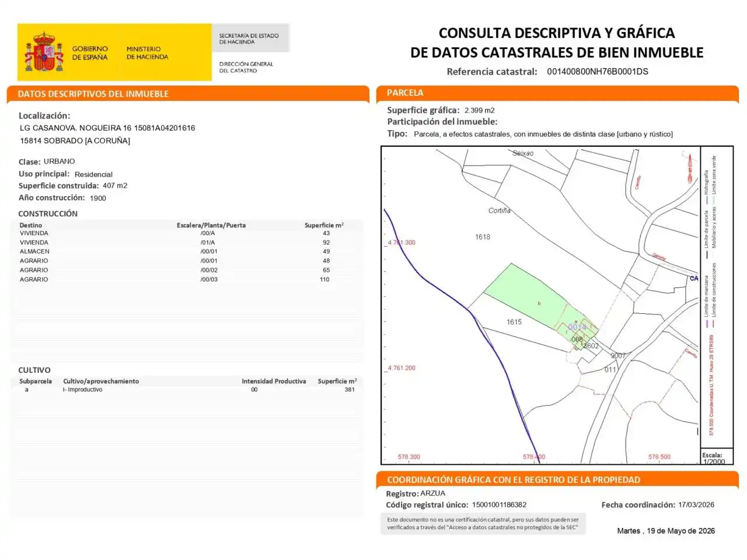Click the graphic surface value '2.399 m2'
This screenshot has height=560, width=747.
point(480,110)
